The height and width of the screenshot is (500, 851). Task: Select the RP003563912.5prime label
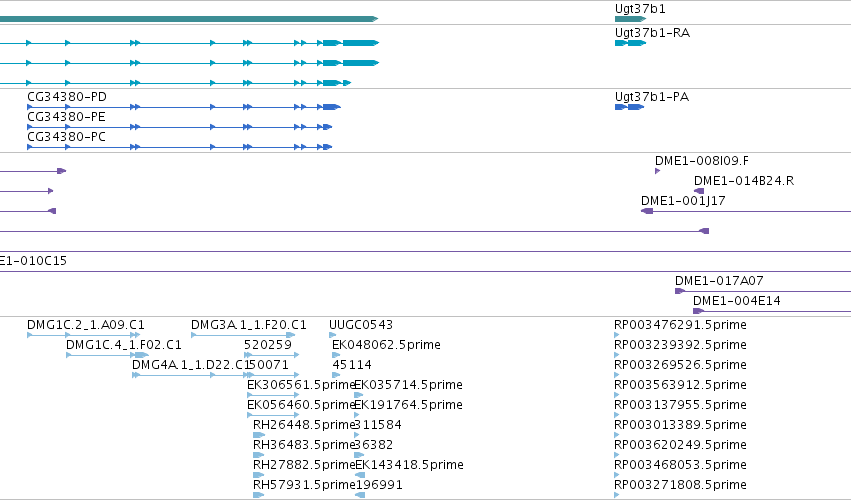[x=680, y=385]
